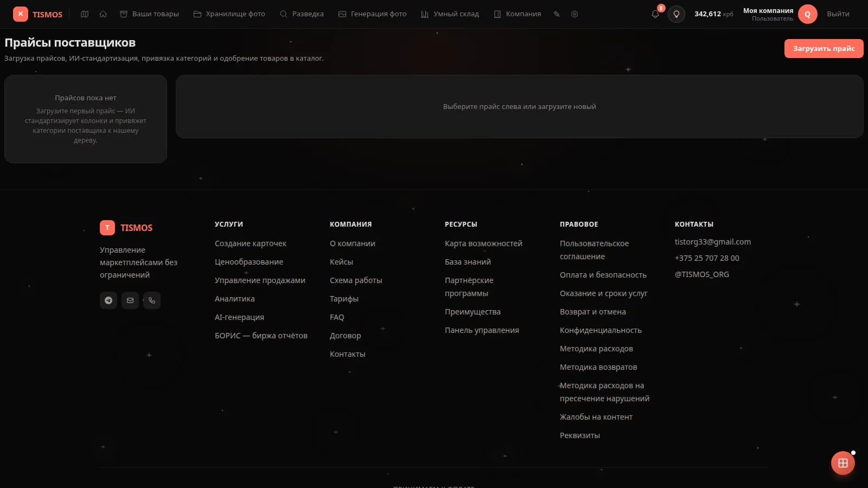The width and height of the screenshot is (868, 488).
Task: Click the TISMOS logo in the top bar
Action: tap(38, 14)
